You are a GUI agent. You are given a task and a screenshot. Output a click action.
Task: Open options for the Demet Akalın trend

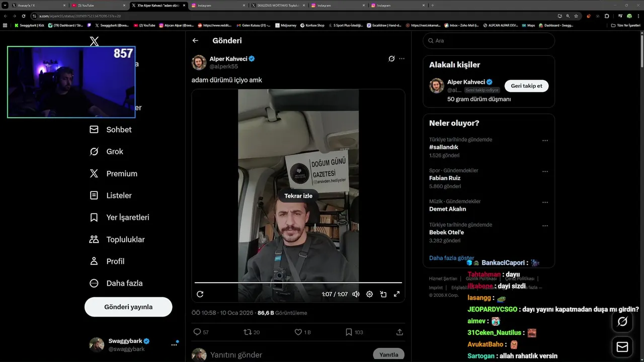(x=545, y=203)
